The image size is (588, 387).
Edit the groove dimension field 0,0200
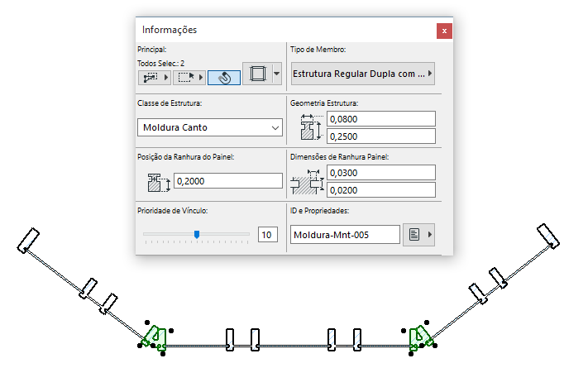(381, 190)
